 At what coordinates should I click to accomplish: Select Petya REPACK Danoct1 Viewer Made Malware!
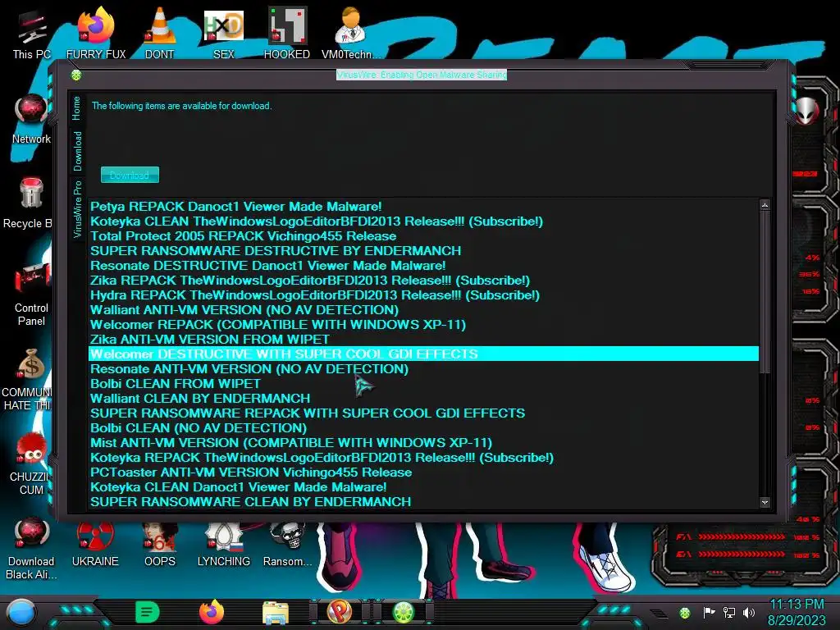pos(423,207)
